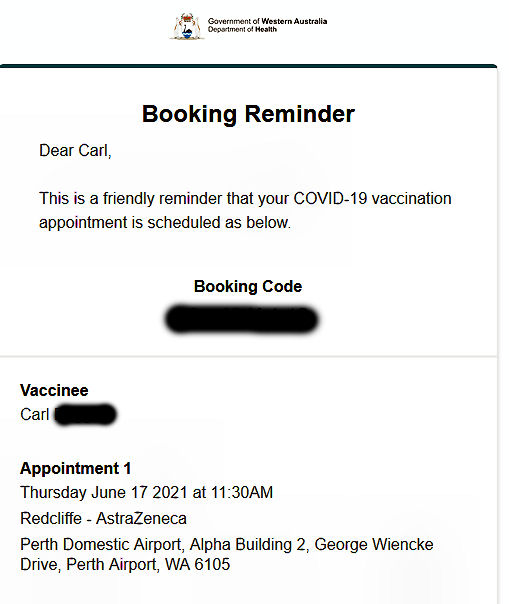Screen dimensions: 509x604
Task: Click the redacted booking code bar
Action: pos(242,319)
